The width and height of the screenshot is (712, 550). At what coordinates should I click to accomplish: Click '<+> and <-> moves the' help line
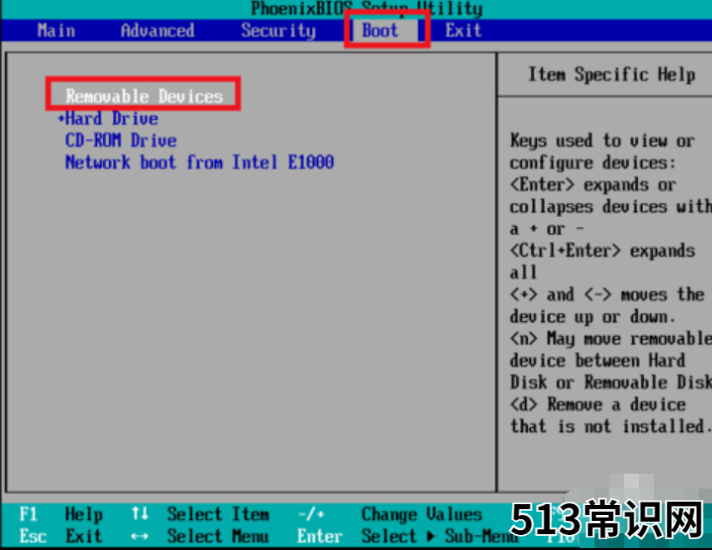(x=607, y=295)
